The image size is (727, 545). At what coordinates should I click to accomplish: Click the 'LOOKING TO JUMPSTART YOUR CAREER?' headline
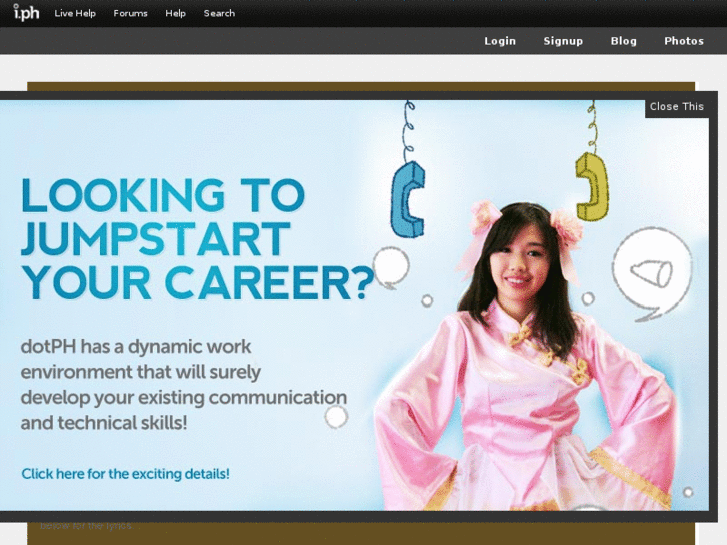coord(198,238)
